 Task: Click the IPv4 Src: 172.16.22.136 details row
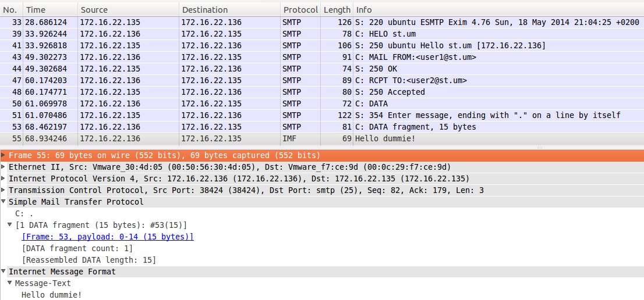[322, 178]
